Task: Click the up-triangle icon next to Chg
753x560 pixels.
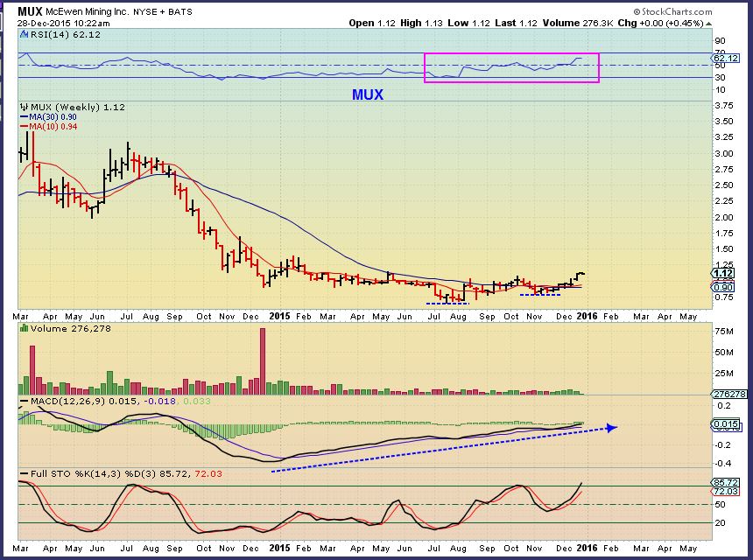Action: pos(709,23)
